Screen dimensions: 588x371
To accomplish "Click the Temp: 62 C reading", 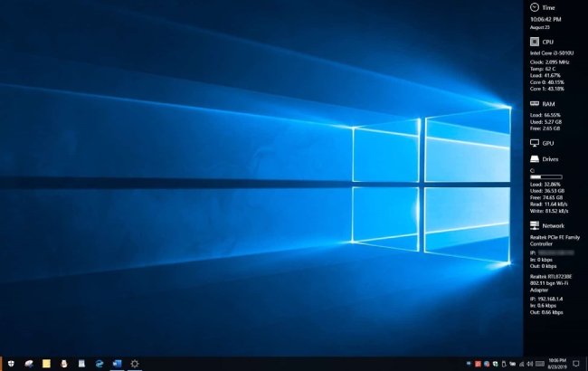I will (543, 69).
